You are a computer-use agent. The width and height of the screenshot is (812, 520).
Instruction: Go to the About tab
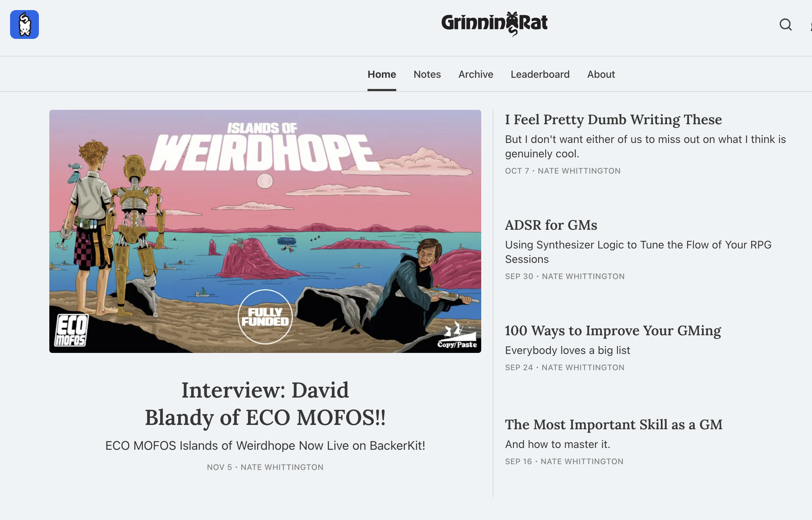(601, 74)
